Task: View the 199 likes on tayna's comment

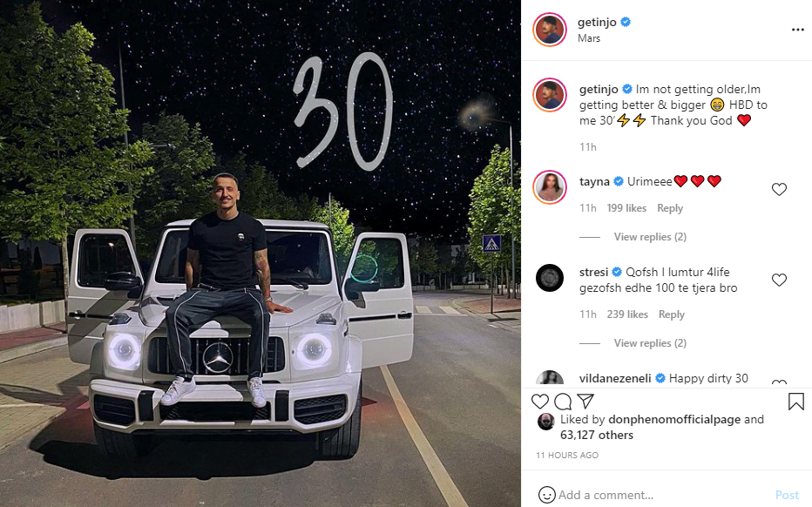Action: click(626, 208)
